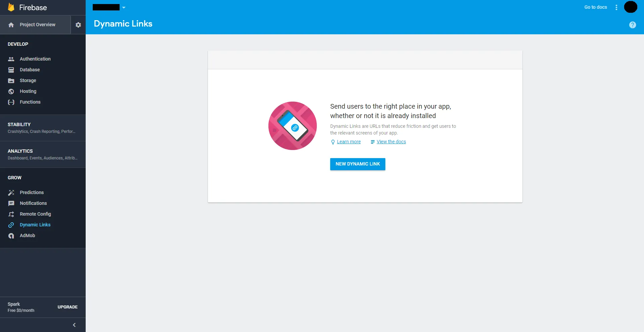Click the Notifications message icon
The width and height of the screenshot is (644, 332).
pos(11,203)
